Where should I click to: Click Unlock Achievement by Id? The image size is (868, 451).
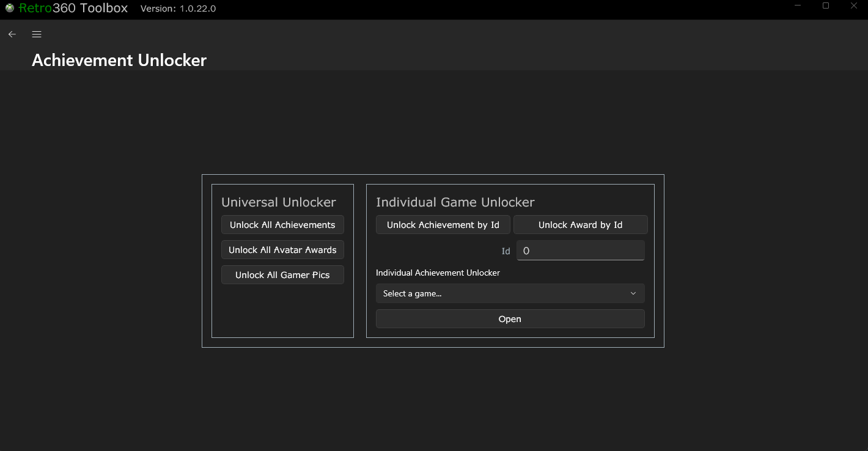443,225
